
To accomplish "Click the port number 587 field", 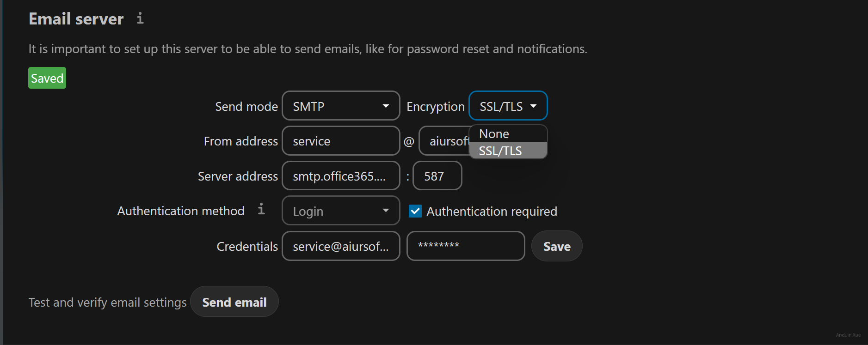I will coord(437,176).
